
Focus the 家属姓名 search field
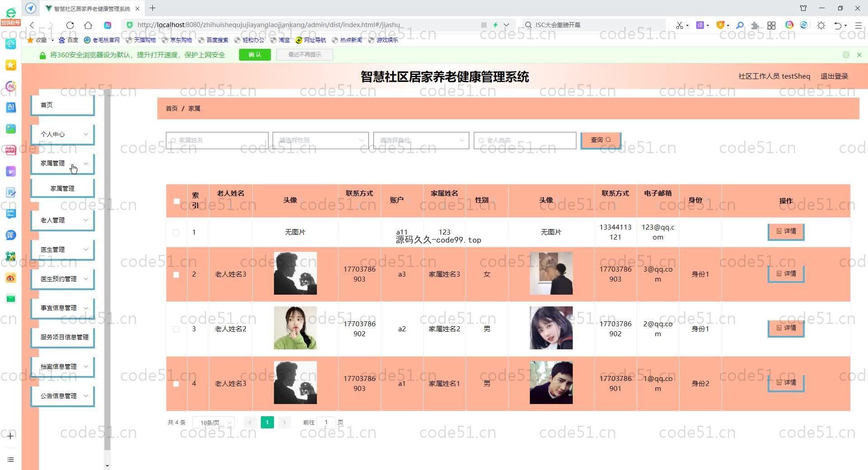tap(217, 140)
